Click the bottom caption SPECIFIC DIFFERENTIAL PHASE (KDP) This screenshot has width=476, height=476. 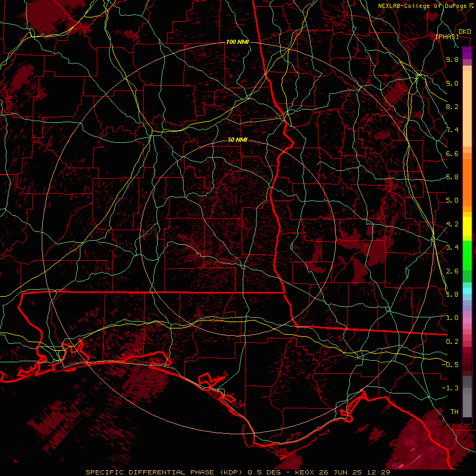click(x=166, y=472)
